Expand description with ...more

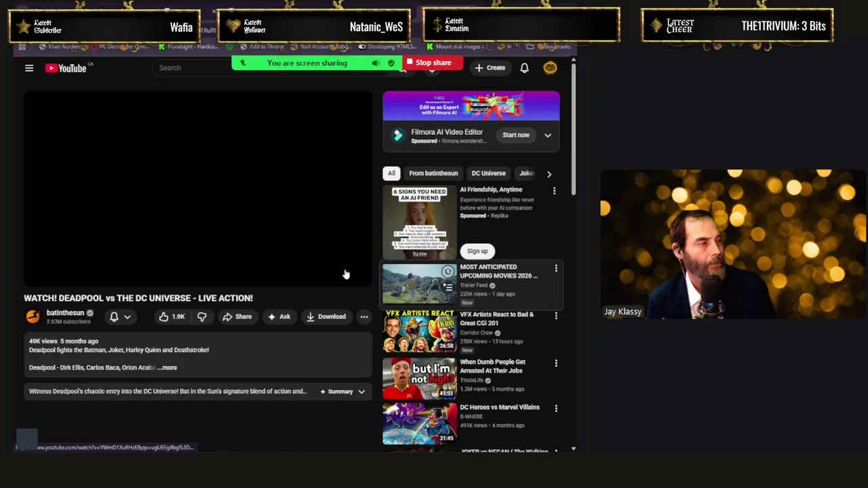167,367
